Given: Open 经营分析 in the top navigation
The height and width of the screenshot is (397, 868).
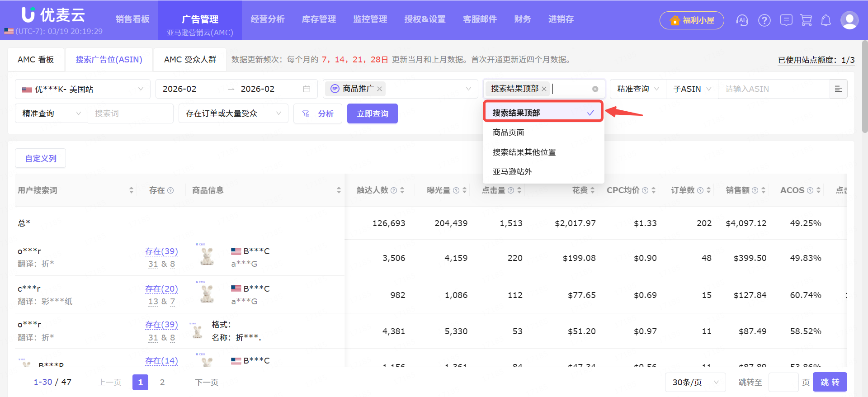Looking at the screenshot, I should coord(268,19).
